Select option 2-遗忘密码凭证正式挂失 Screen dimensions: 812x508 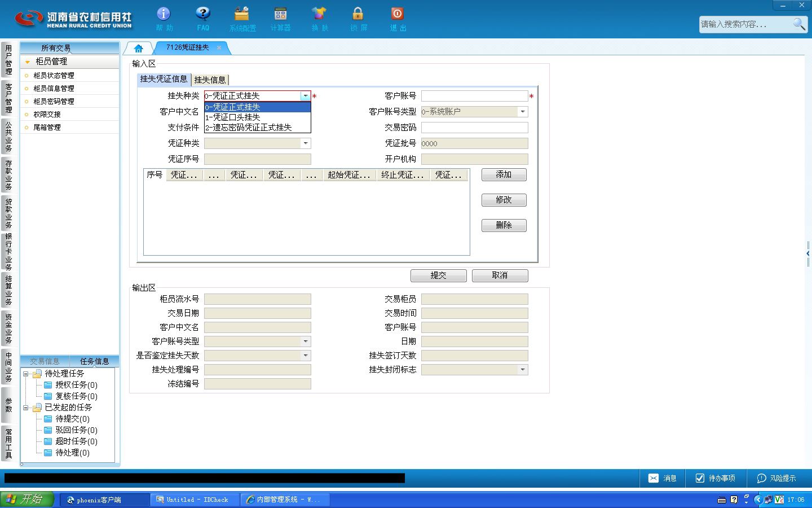[x=257, y=128]
